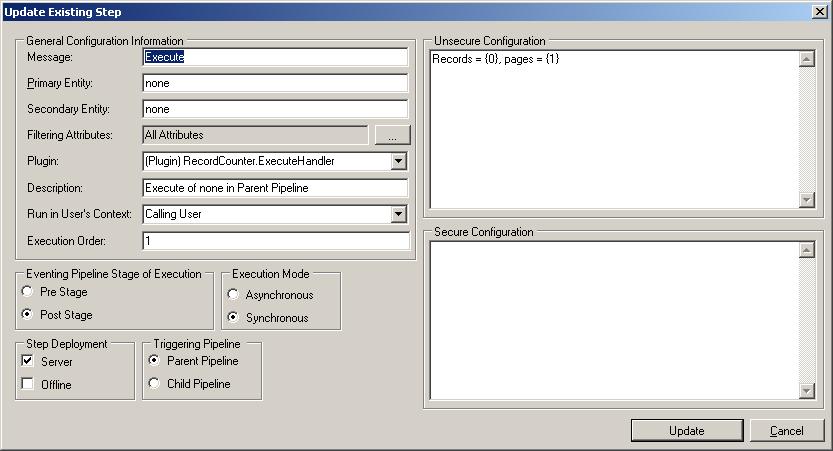Select the Child Pipeline radio button
Image resolution: width=833 pixels, height=451 pixels.
click(x=154, y=383)
